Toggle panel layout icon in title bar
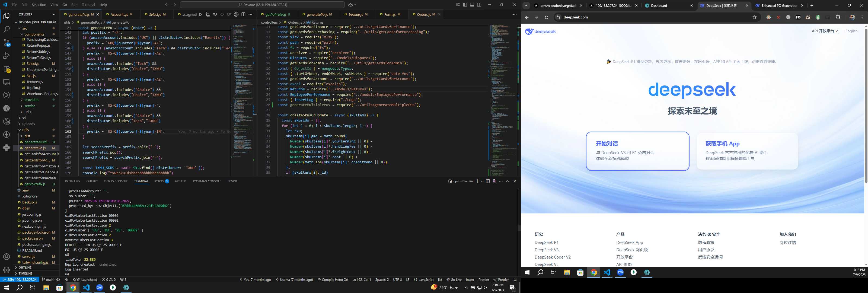The width and height of the screenshot is (868, 293). 472,5
